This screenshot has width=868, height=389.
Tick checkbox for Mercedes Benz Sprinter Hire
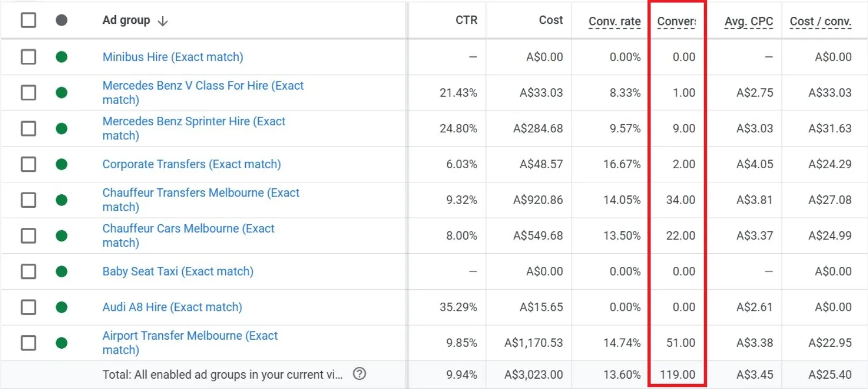[28, 129]
